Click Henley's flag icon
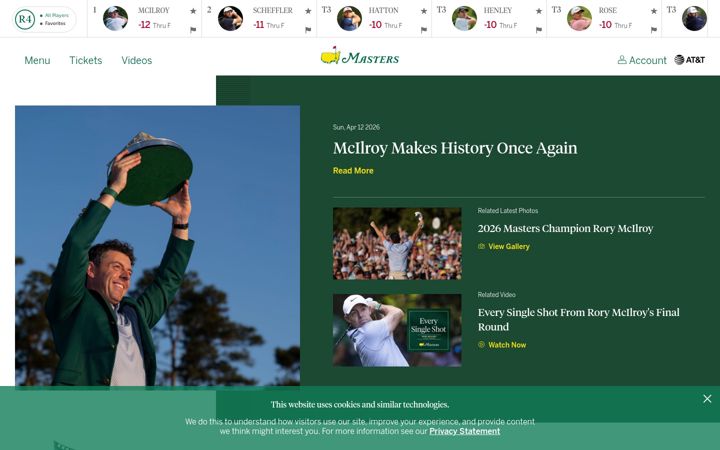Screen dimensions: 720x450 click(539, 30)
